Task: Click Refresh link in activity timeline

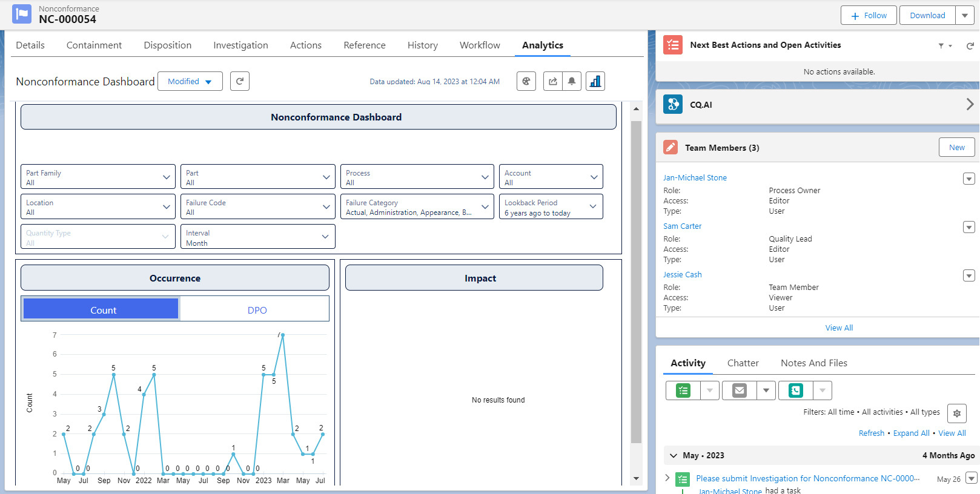Action: coord(872,433)
